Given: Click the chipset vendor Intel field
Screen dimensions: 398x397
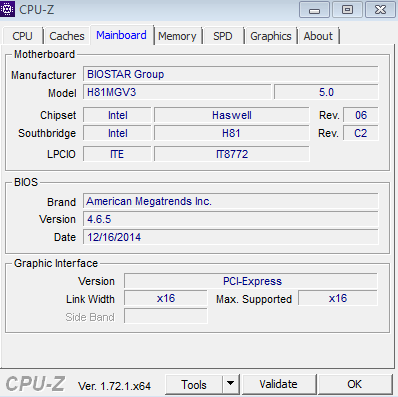Looking at the screenshot, I should (x=117, y=115).
